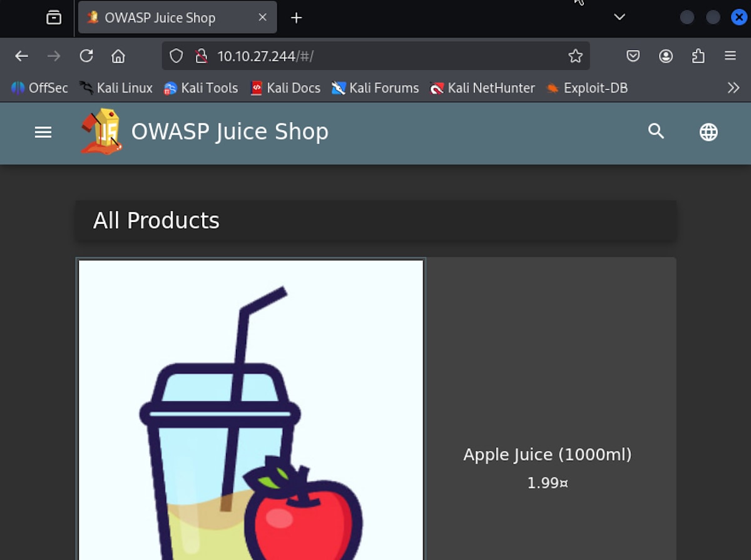
Task: Open the language selection globe icon
Action: 708,132
